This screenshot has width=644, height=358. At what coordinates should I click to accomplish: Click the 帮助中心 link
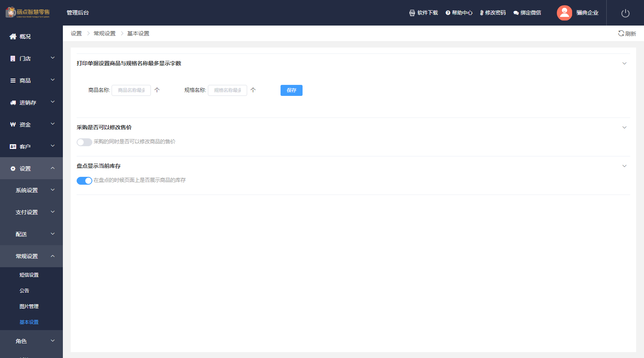click(x=462, y=13)
